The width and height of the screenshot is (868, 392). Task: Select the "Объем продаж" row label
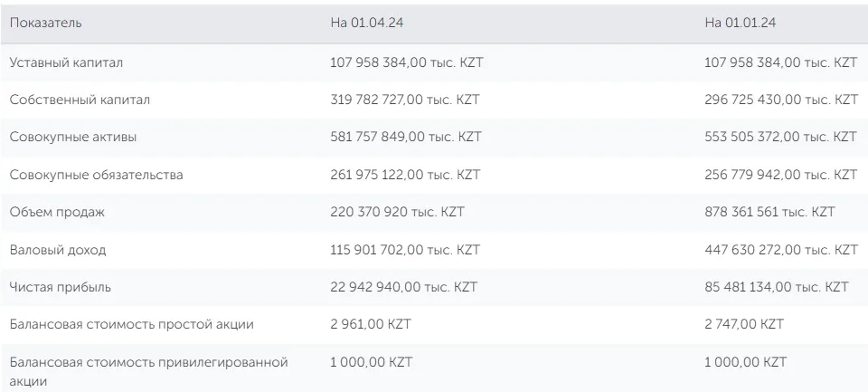click(57, 212)
